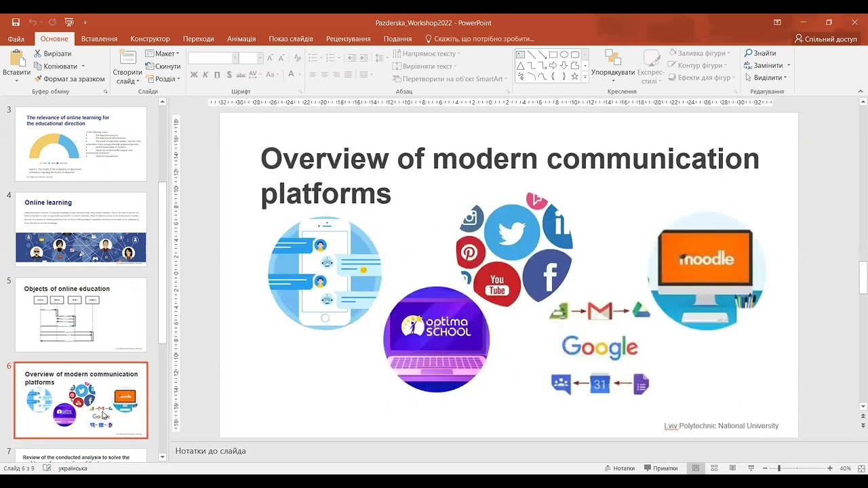This screenshot has width=868, height=488.
Task: Click the 40% zoom level value
Action: coord(845,468)
